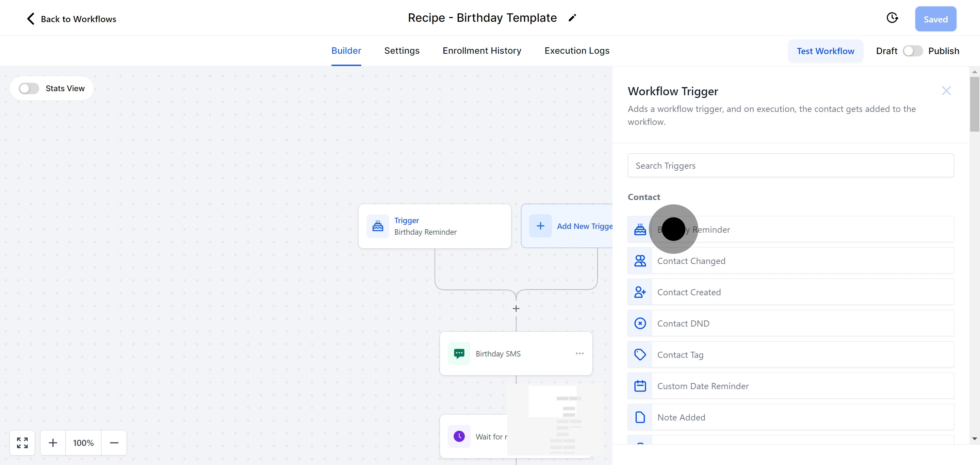This screenshot has height=465, width=980.
Task: Toggle the Draft/Publish switch
Action: tap(913, 51)
